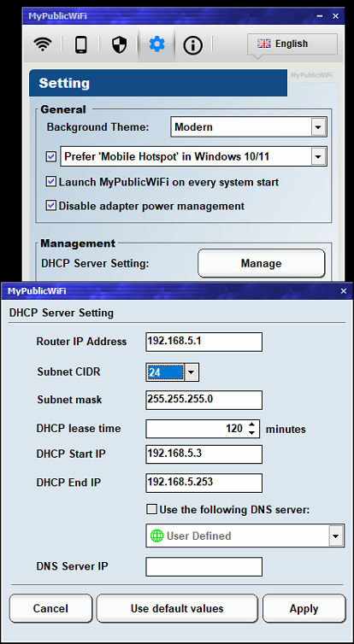Click the Manage DHCP button
This screenshot has height=644, width=354.
[261, 263]
